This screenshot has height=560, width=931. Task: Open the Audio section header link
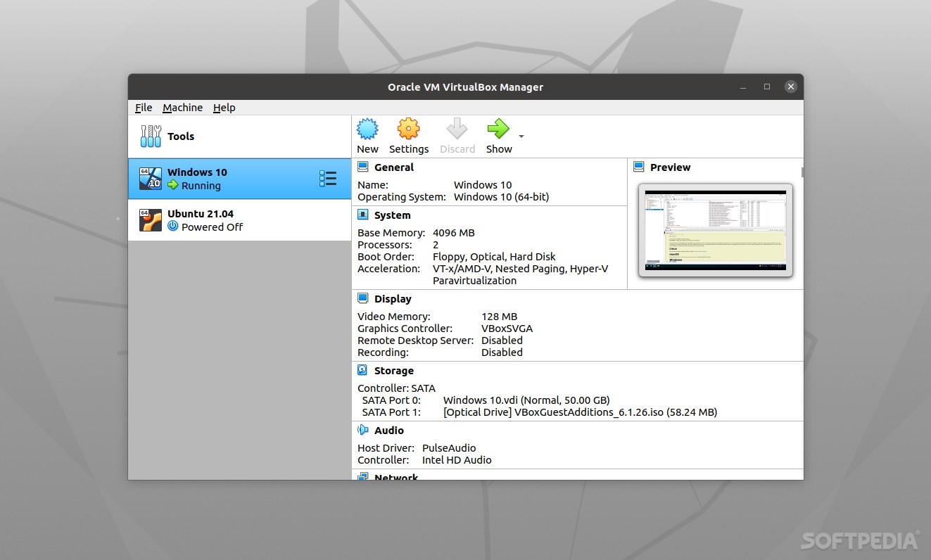point(389,431)
